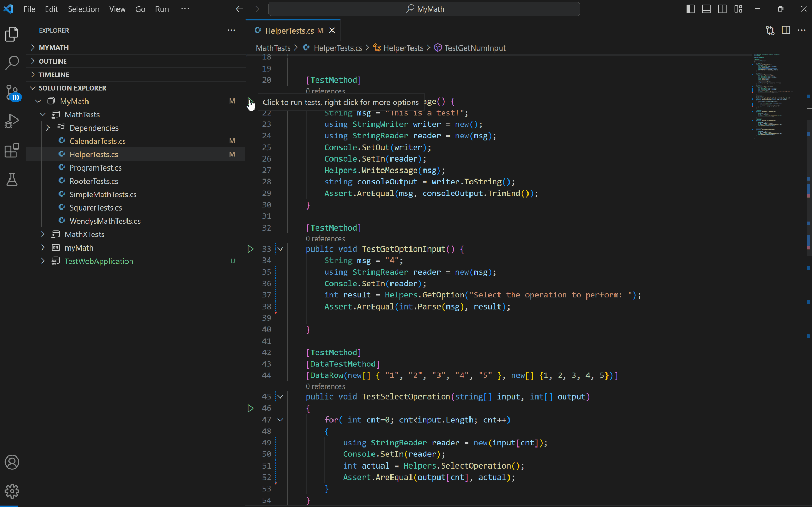The width and height of the screenshot is (812, 507).
Task: Run the TestGetOptionInput test via gutter icon
Action: (250, 248)
